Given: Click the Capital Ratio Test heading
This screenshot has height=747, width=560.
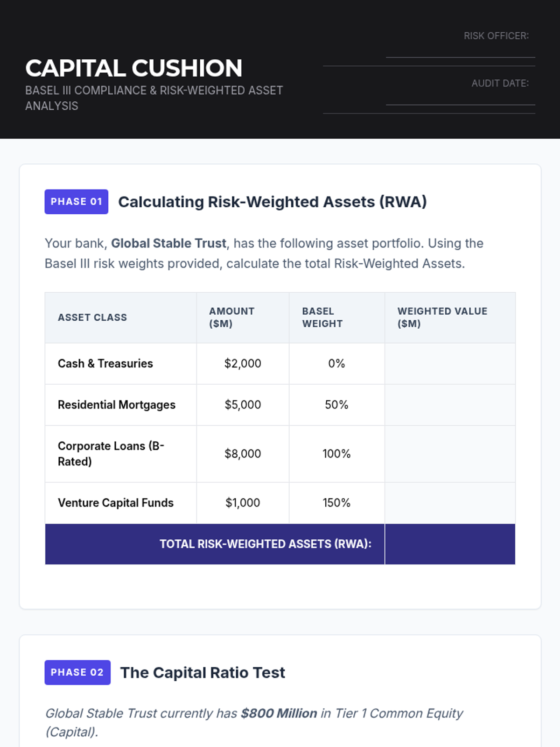Looking at the screenshot, I should pos(203,672).
